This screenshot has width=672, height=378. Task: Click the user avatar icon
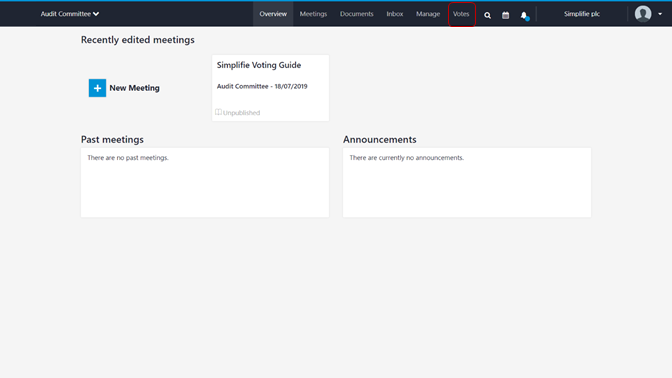[x=643, y=14]
